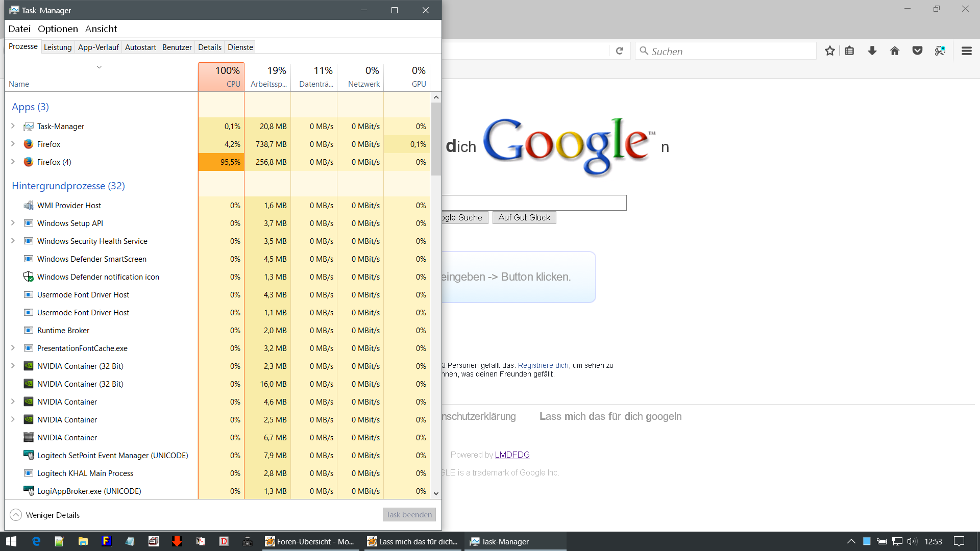Click the bookmarks library list icon
The height and width of the screenshot is (551, 980).
pos(849,51)
